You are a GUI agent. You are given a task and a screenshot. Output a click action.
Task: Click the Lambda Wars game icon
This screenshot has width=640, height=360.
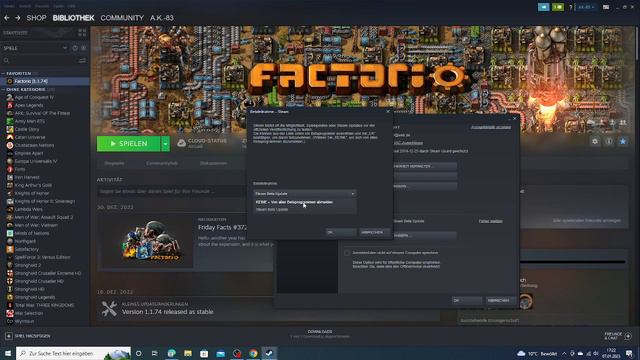pyautogui.click(x=10, y=209)
